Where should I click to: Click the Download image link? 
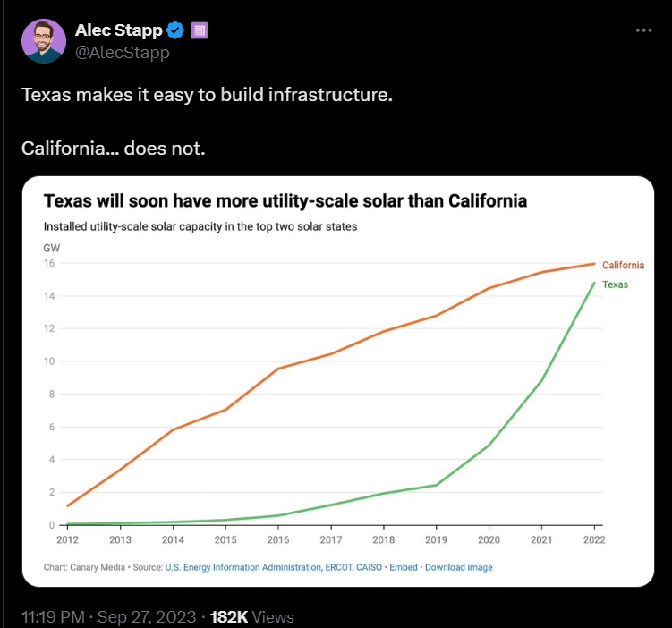tap(458, 567)
